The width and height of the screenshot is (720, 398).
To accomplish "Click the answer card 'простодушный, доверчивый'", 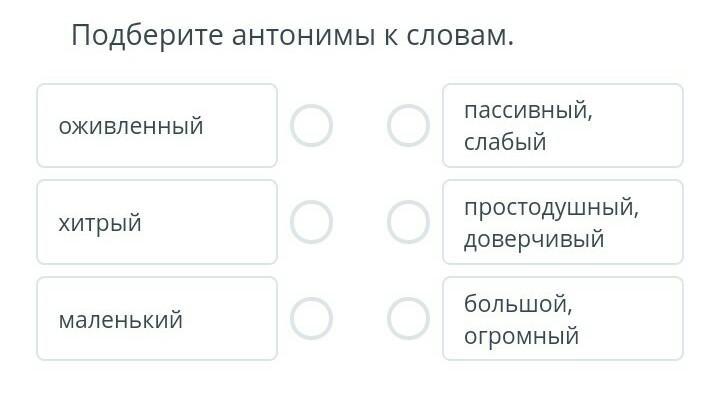I will [x=563, y=222].
